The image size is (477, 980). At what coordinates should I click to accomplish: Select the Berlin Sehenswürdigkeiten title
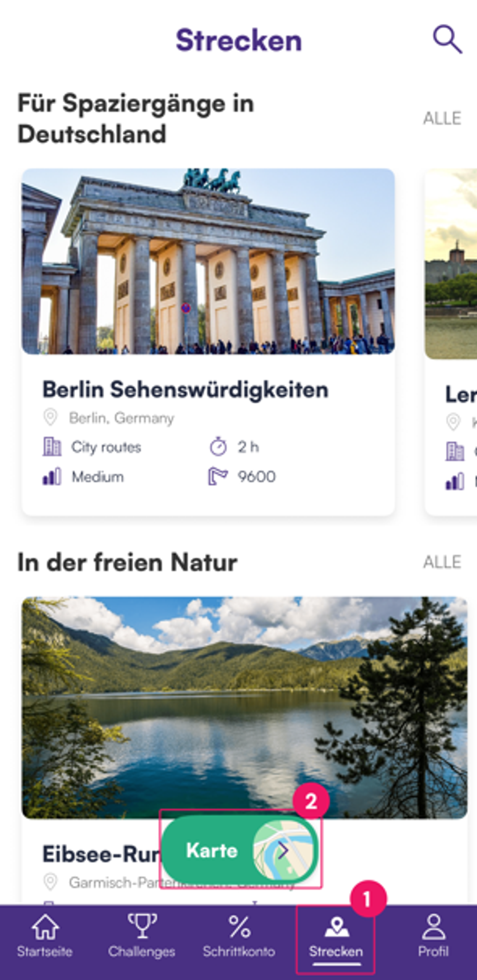pyautogui.click(x=185, y=390)
